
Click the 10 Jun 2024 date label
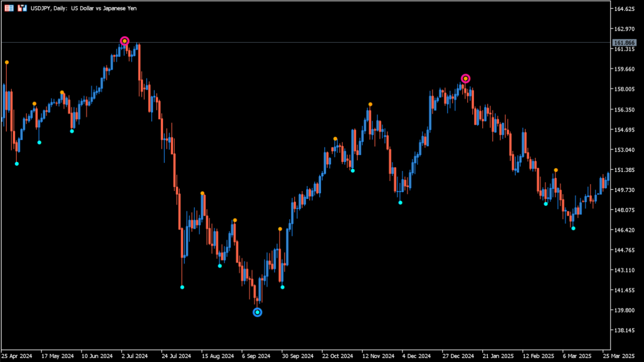(x=97, y=356)
